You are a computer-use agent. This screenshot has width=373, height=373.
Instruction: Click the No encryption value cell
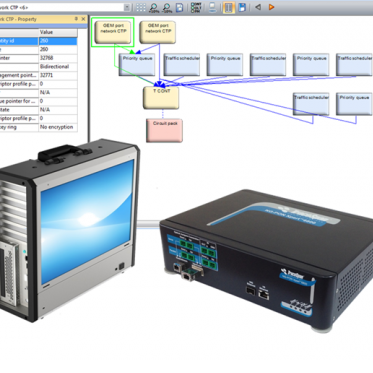click(58, 127)
